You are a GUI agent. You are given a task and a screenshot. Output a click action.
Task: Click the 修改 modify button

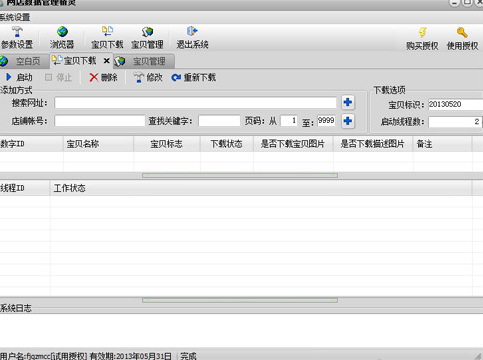[x=148, y=77]
